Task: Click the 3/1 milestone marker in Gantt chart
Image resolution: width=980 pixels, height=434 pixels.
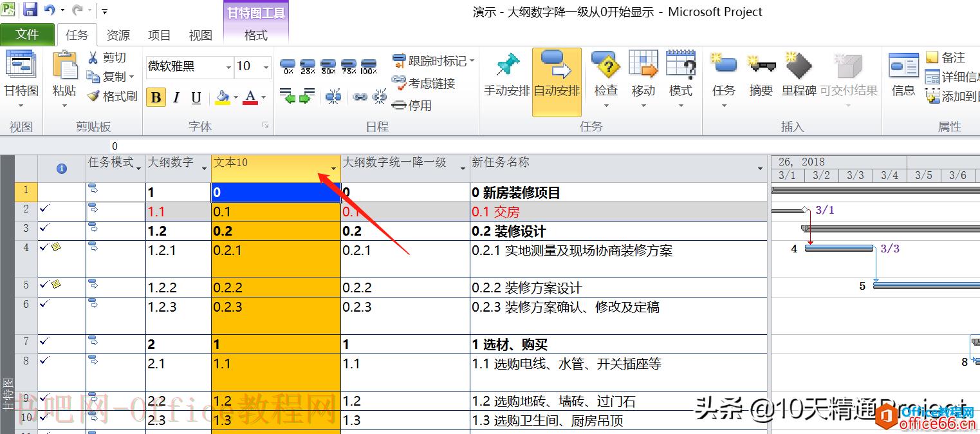Action: 804,210
